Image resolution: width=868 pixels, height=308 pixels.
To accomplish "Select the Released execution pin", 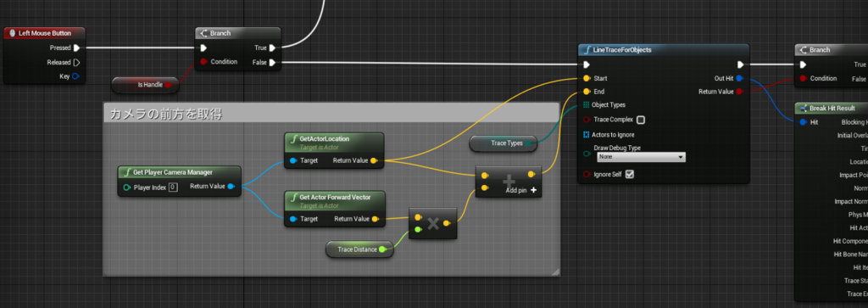I will [76, 62].
